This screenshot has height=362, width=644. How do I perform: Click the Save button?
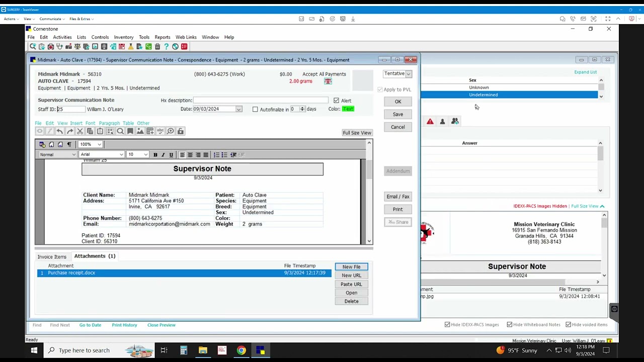pyautogui.click(x=398, y=114)
